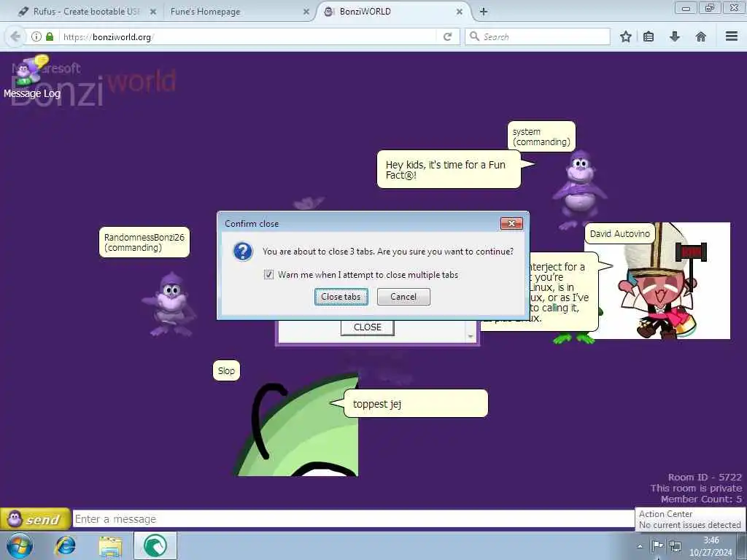The image size is (747, 560).
Task: Open the Windows Start menu
Action: [19, 545]
